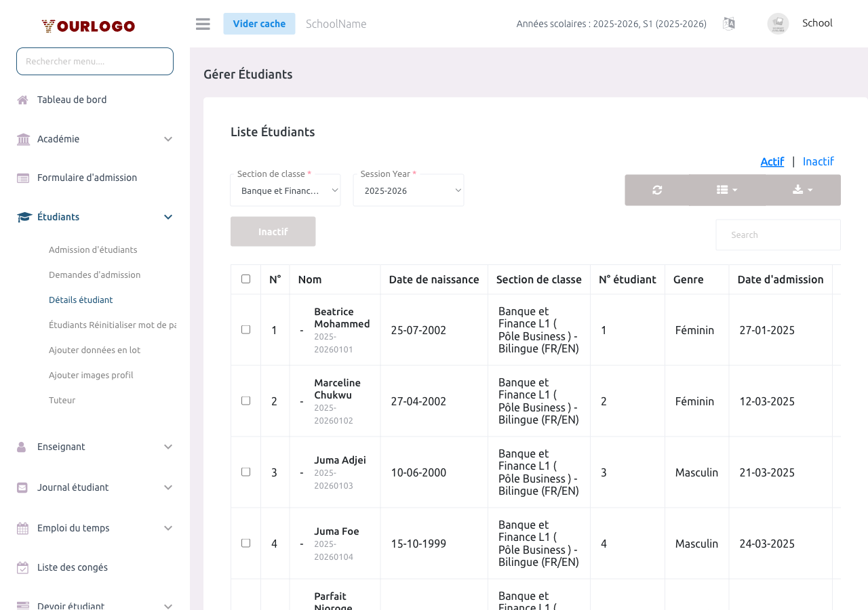Image resolution: width=868 pixels, height=610 pixels.
Task: Click the Vider cache button
Action: [259, 23]
